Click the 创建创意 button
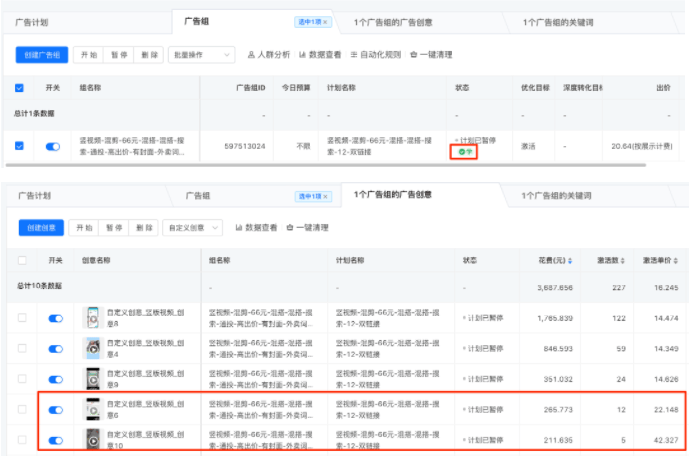Viewport: 696px width, 458px height. pyautogui.click(x=41, y=228)
